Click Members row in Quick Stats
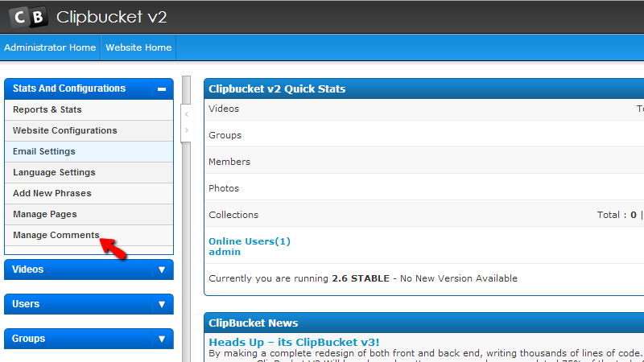Viewport: 644px width, 362px height. click(424, 162)
